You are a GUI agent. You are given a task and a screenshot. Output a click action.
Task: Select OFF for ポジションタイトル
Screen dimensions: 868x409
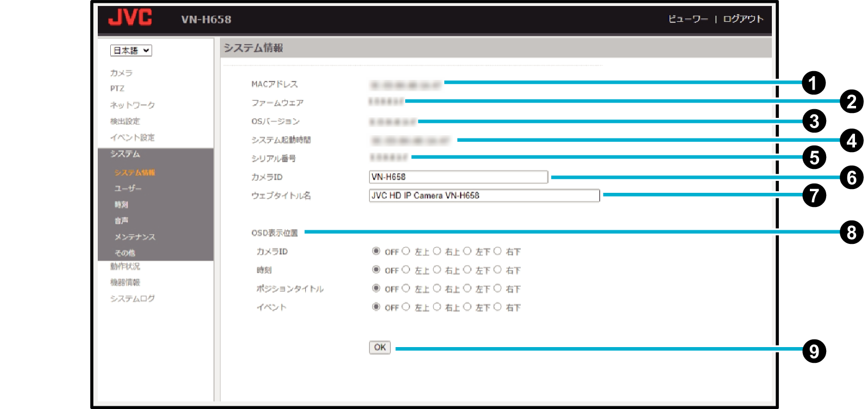[x=376, y=288]
